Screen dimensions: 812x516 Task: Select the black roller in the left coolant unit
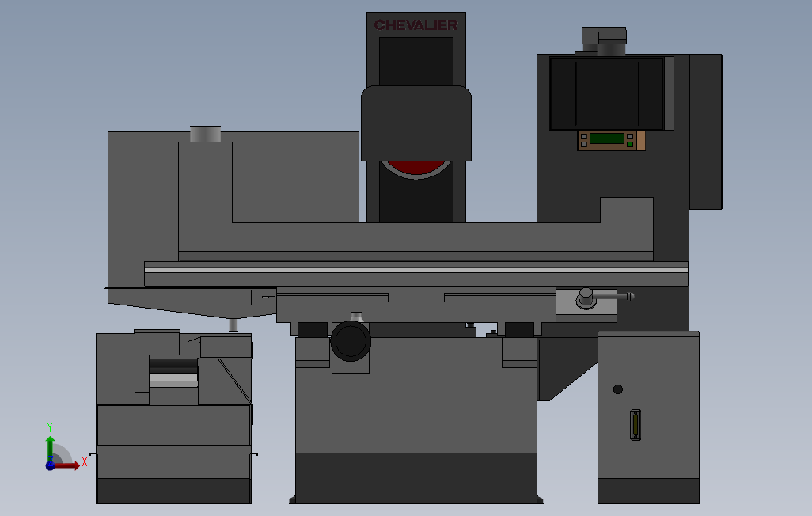coord(173,366)
